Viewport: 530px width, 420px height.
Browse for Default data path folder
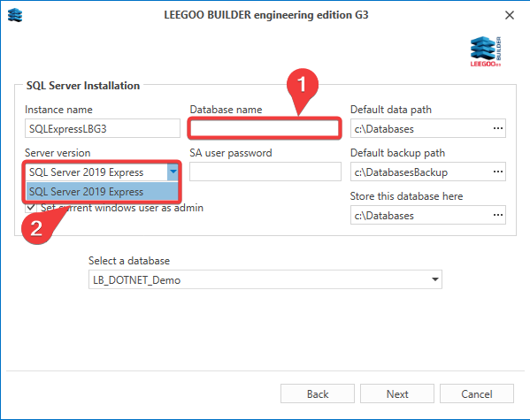[498, 128]
